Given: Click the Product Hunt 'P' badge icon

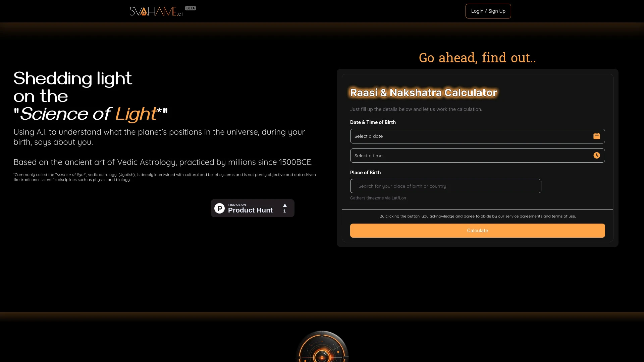Looking at the screenshot, I should pyautogui.click(x=219, y=208).
